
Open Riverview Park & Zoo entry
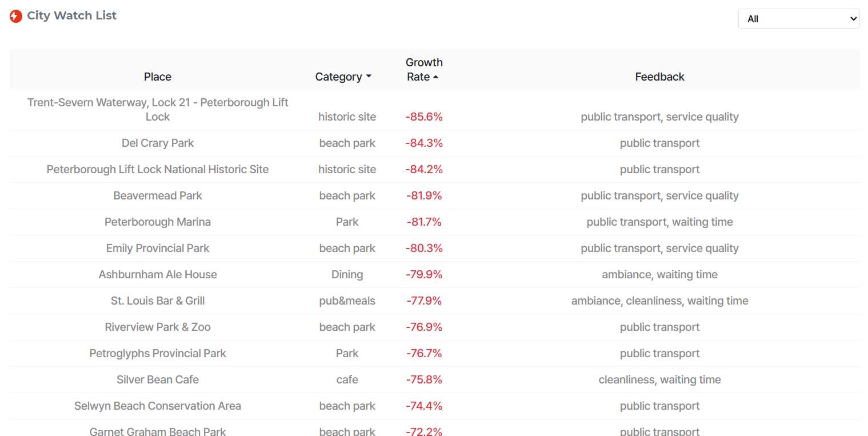click(158, 327)
